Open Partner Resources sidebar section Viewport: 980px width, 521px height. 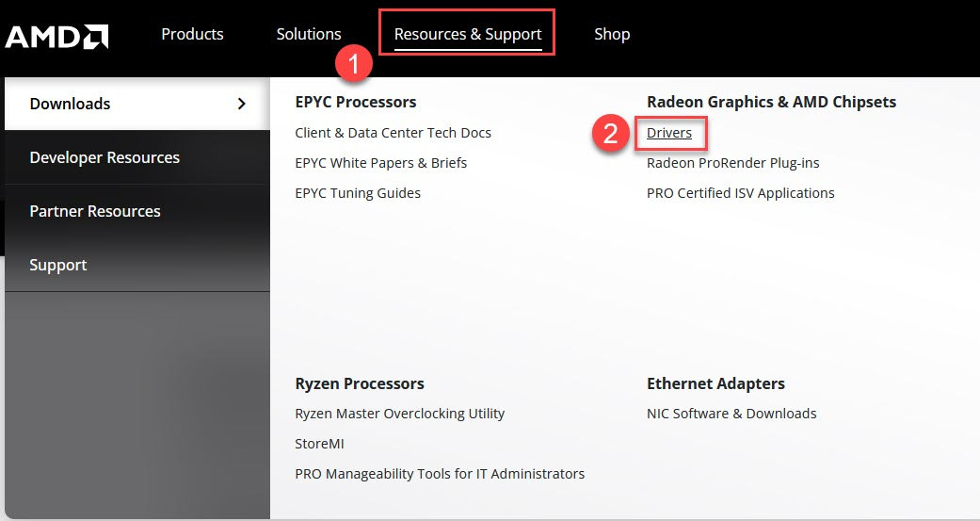tap(94, 211)
